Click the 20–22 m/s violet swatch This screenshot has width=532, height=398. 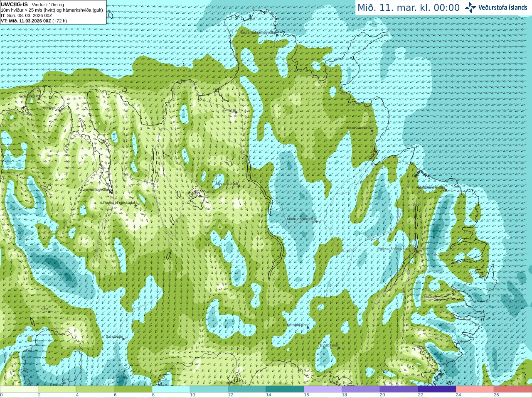tap(399, 389)
